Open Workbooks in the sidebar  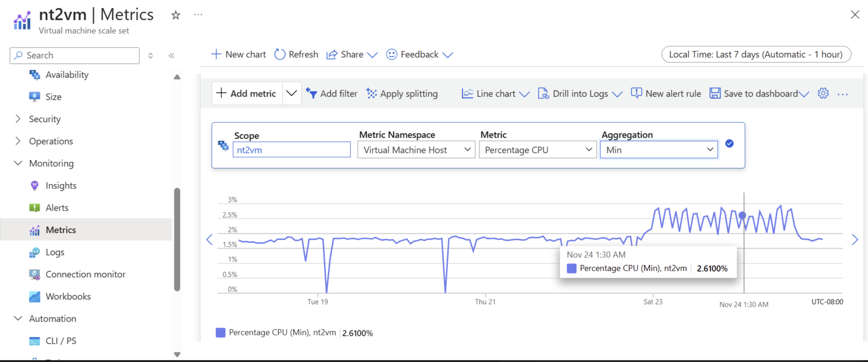coord(68,297)
